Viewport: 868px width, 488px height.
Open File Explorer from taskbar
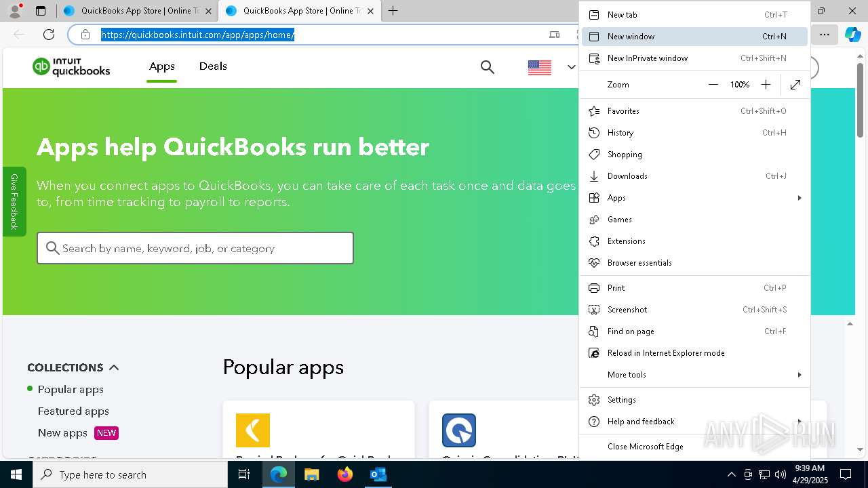(312, 474)
